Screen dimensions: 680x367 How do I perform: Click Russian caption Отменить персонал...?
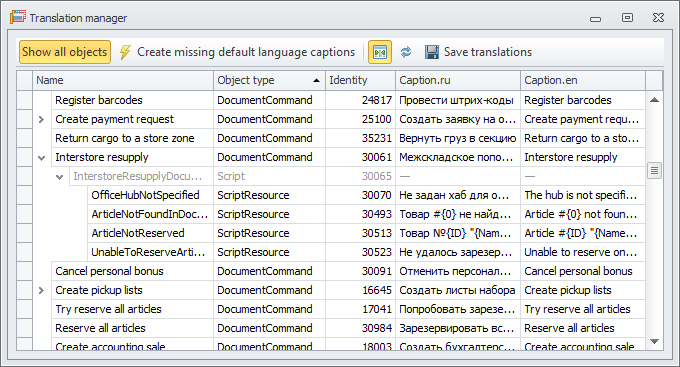point(458,272)
